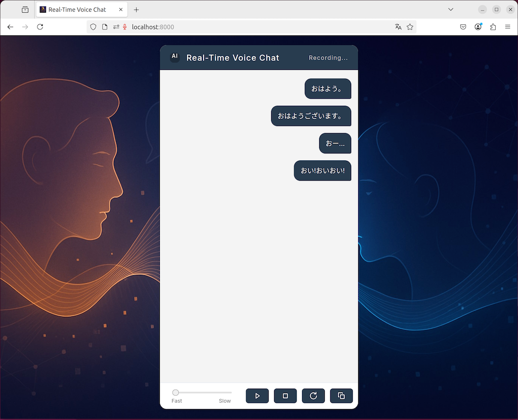This screenshot has width=518, height=420.
Task: Reset the conversation with circular arrow button
Action: tap(313, 396)
